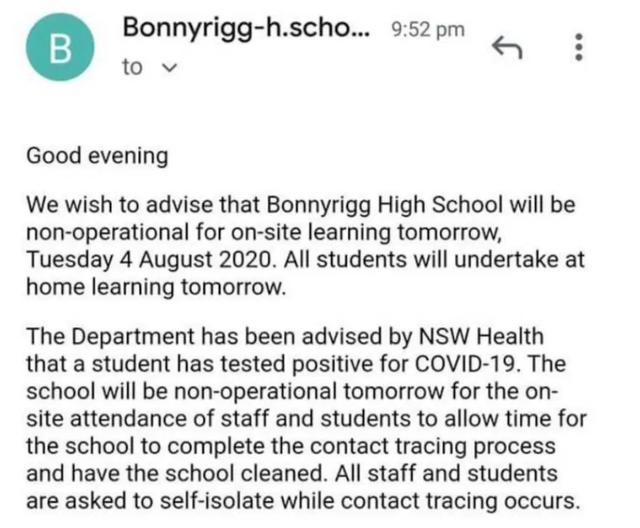The height and width of the screenshot is (528, 640).
Task: Click the word "COVID-19"
Action: (467, 364)
